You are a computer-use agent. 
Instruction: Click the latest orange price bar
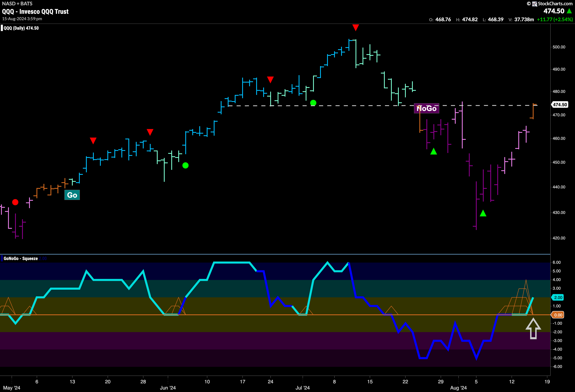[x=533, y=111]
